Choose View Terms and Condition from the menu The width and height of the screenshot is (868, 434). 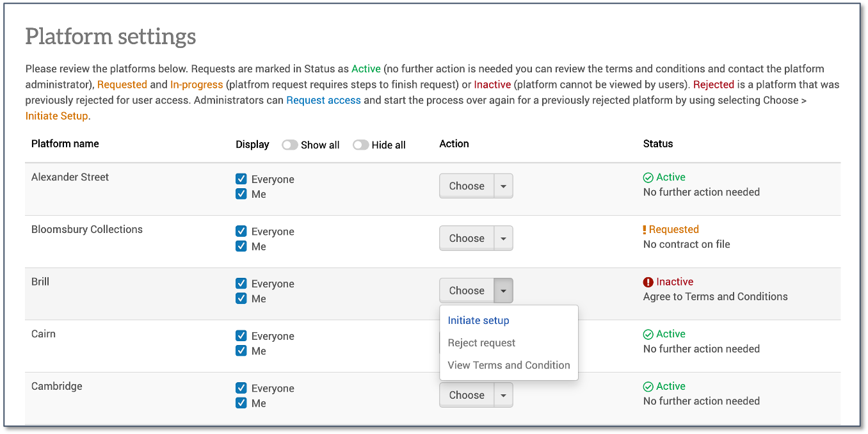click(508, 365)
